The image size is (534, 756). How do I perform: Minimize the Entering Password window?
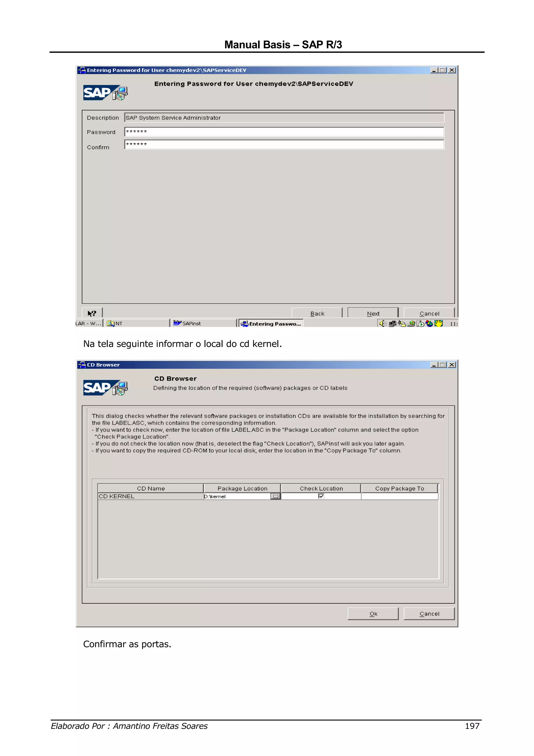[x=434, y=70]
